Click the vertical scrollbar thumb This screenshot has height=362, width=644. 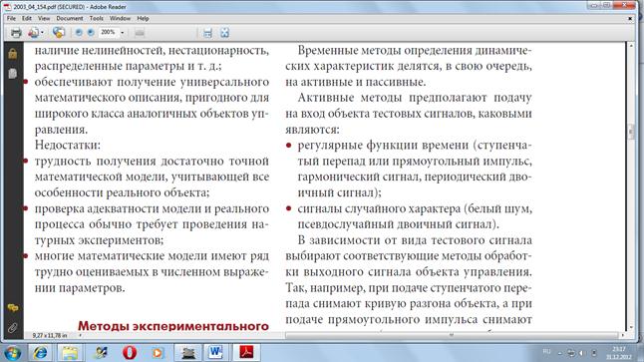click(x=632, y=132)
